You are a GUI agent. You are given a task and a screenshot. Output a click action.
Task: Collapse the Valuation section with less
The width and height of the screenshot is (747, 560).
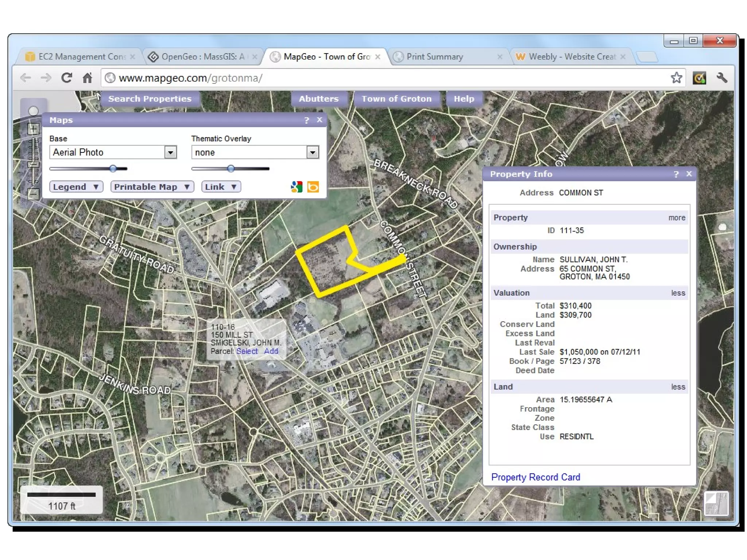(x=678, y=293)
